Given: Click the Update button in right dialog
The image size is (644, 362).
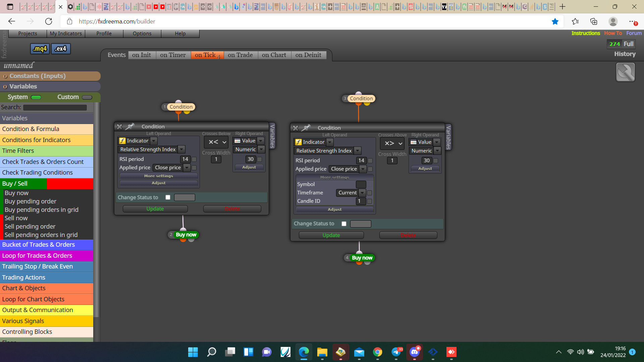Looking at the screenshot, I should click(331, 235).
